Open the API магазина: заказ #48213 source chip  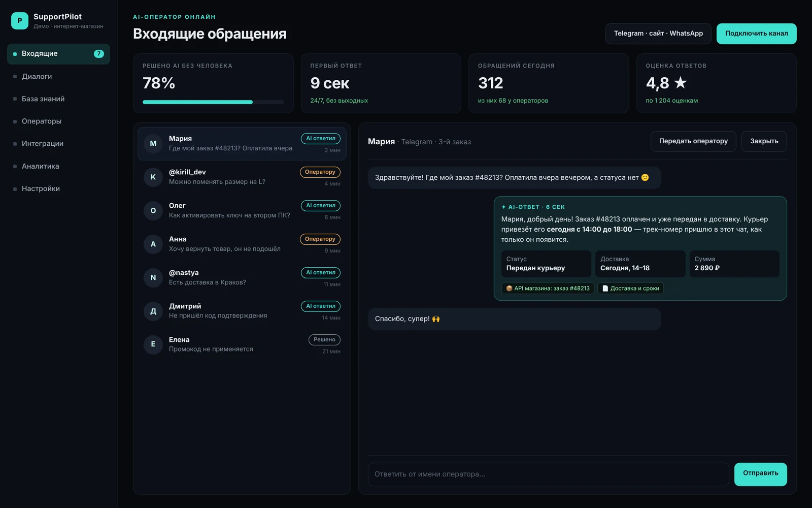click(x=548, y=289)
